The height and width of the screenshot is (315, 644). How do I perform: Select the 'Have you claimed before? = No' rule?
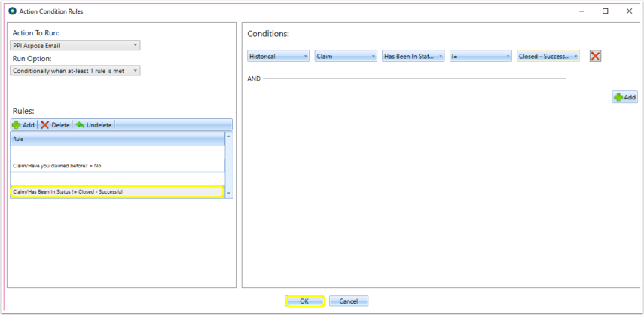pos(118,166)
